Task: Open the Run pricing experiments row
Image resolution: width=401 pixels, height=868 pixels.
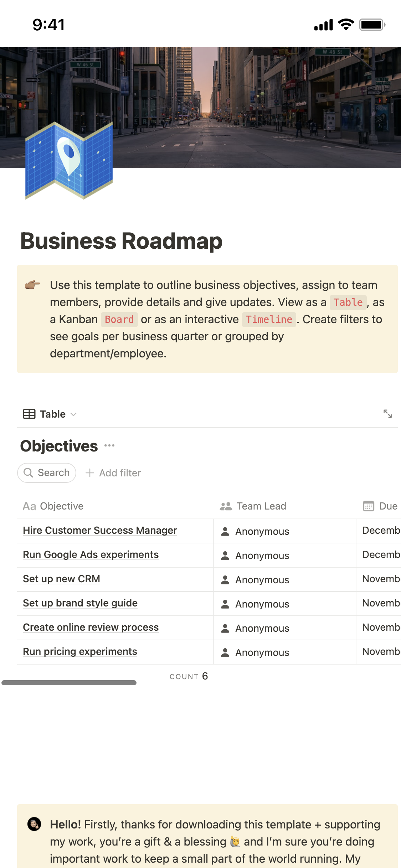Action: point(80,652)
